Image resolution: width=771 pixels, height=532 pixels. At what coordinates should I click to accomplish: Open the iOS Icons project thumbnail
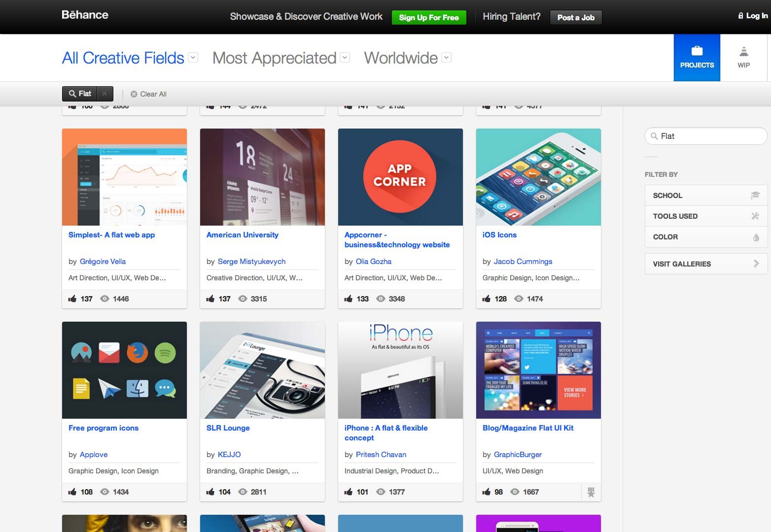(x=538, y=177)
